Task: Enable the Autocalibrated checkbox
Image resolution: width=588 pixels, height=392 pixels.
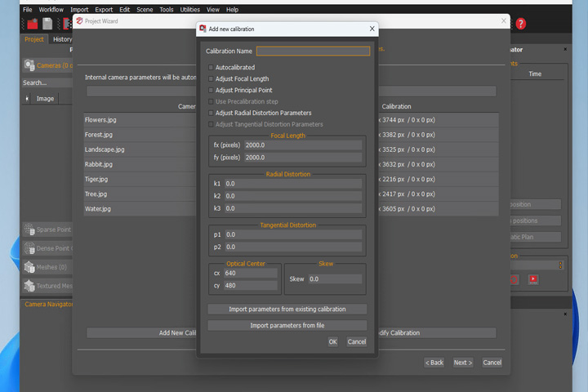Action: point(211,68)
